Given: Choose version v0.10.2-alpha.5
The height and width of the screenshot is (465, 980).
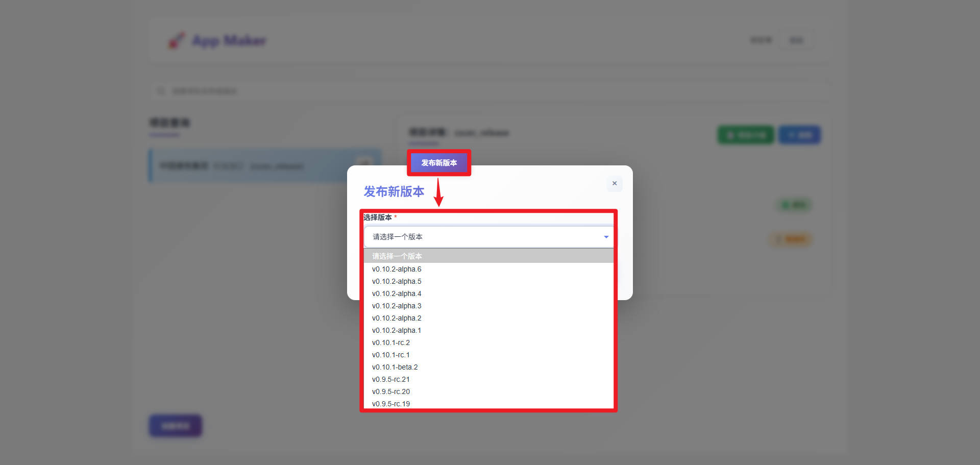Looking at the screenshot, I should click(x=397, y=281).
